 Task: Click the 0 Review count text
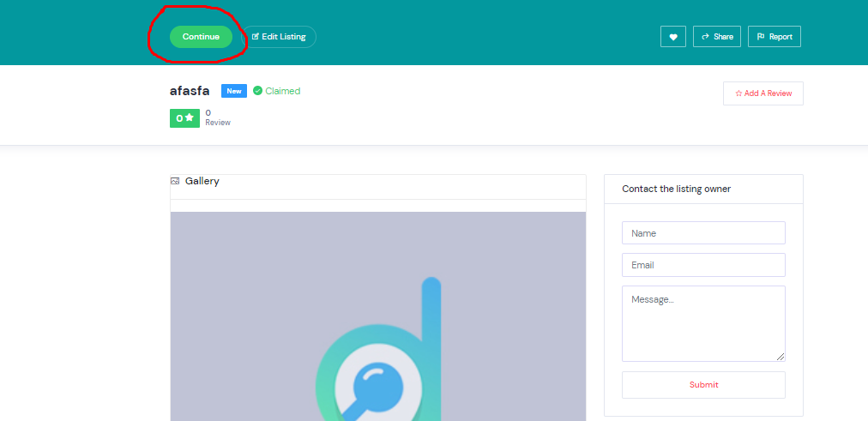click(x=218, y=117)
